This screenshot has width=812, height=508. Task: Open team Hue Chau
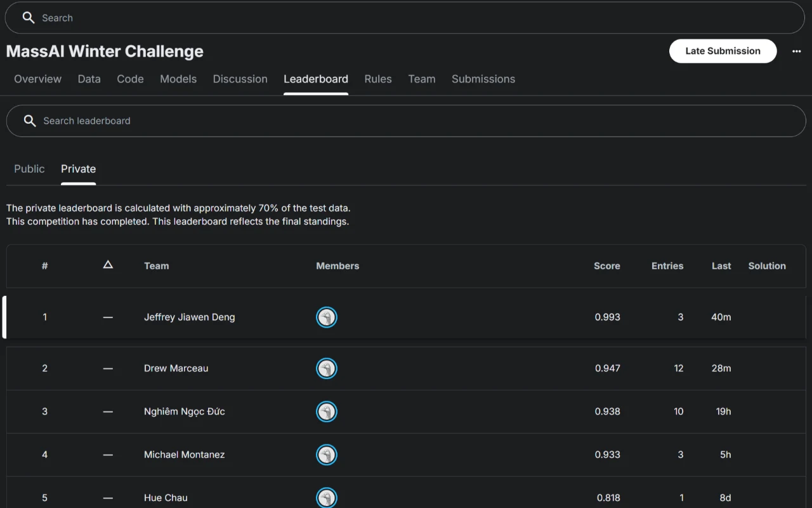(x=166, y=498)
